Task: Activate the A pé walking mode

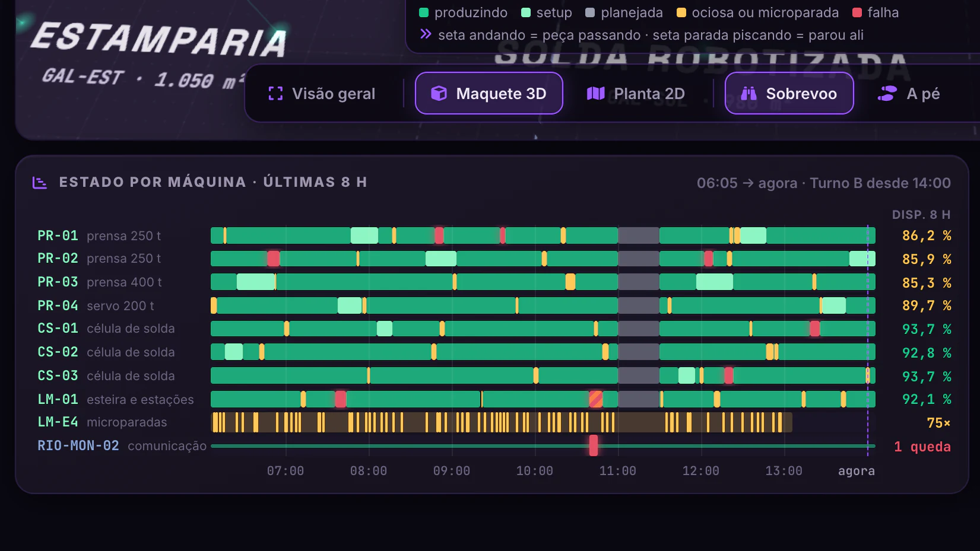Action: pos(909,94)
